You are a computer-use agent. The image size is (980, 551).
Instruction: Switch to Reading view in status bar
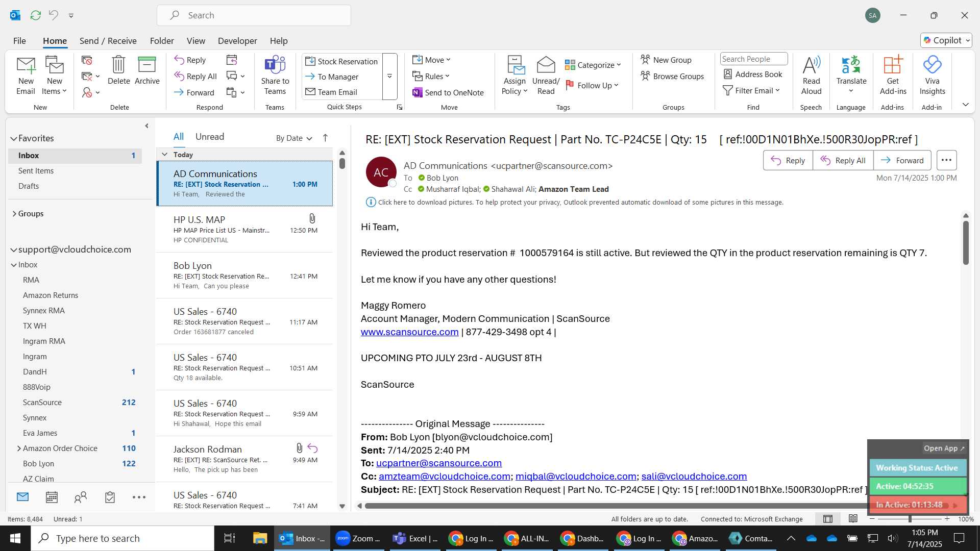(x=853, y=519)
